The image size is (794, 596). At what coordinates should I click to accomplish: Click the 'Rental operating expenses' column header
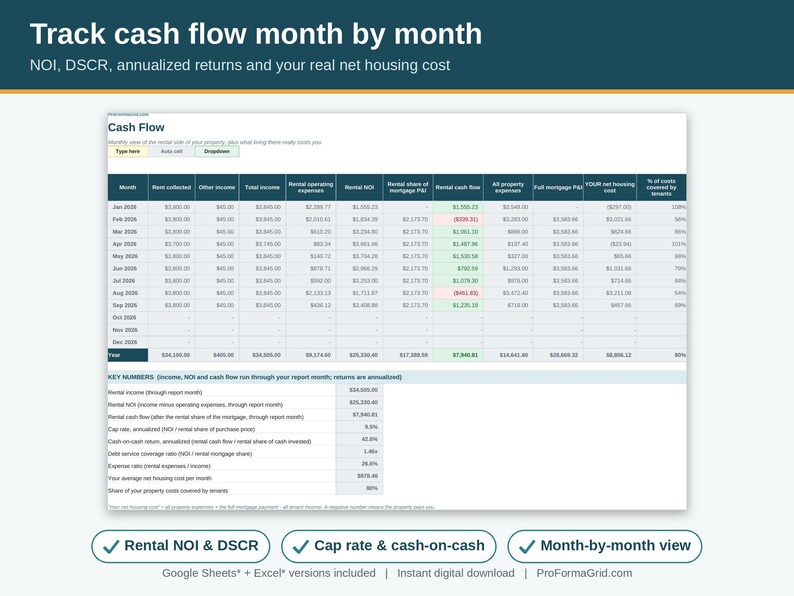point(310,187)
